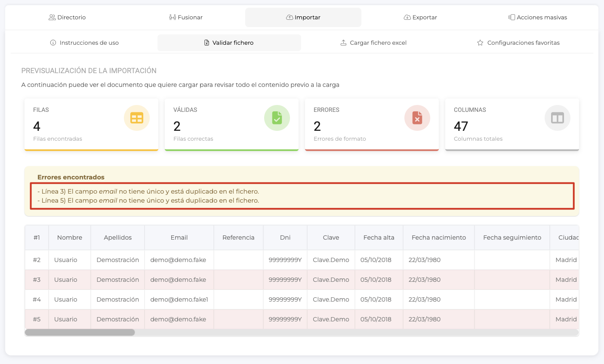Open Instrucciones de uso sub-tab
604x364 pixels.
click(x=84, y=43)
